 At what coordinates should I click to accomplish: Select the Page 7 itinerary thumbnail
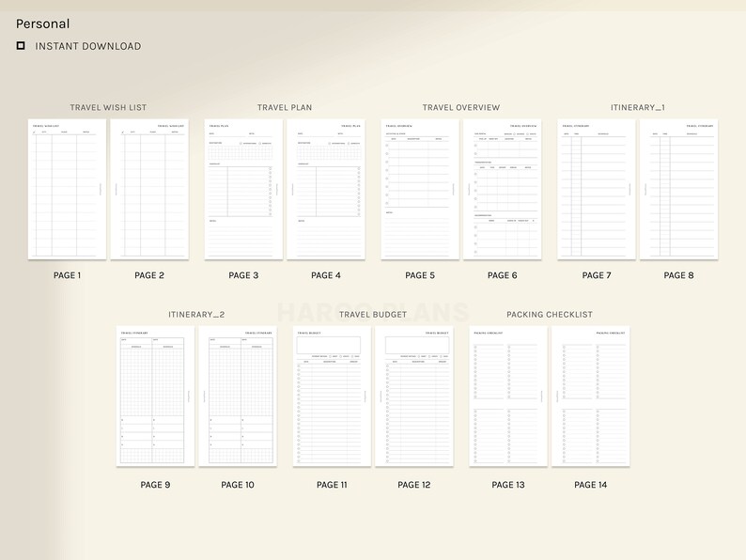(597, 189)
